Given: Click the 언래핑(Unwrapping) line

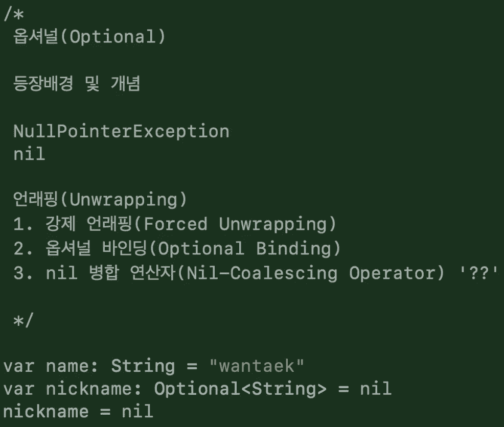Looking at the screenshot, I should click(x=100, y=200).
